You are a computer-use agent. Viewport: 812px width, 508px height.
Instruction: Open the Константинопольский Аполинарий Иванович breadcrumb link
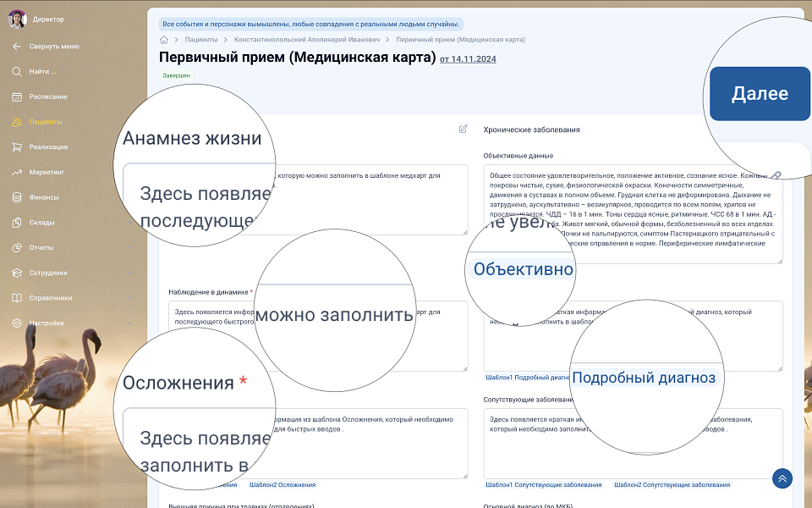pyautogui.click(x=306, y=40)
